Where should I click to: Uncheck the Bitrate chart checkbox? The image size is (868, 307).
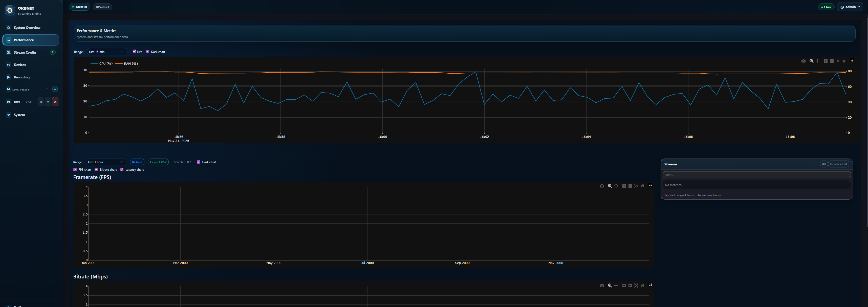point(96,169)
